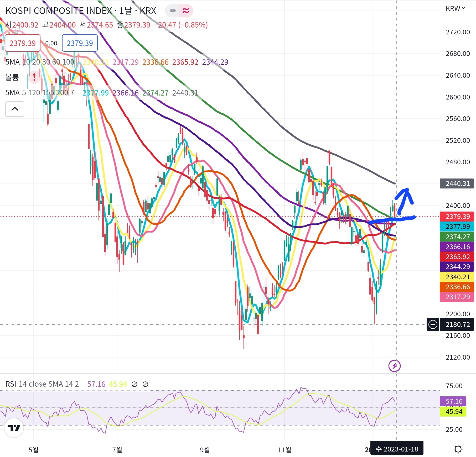
Task: Click the dark purple 2344.29 axis label
Action: tap(457, 267)
